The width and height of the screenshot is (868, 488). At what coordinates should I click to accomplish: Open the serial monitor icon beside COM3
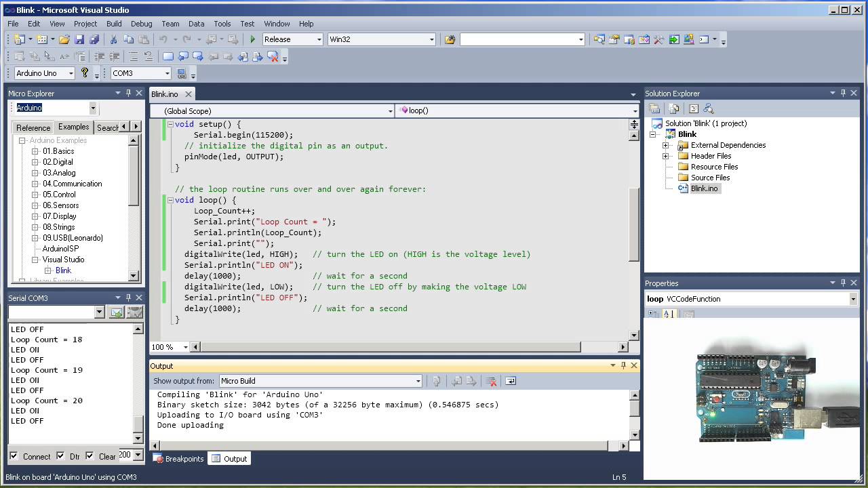182,73
